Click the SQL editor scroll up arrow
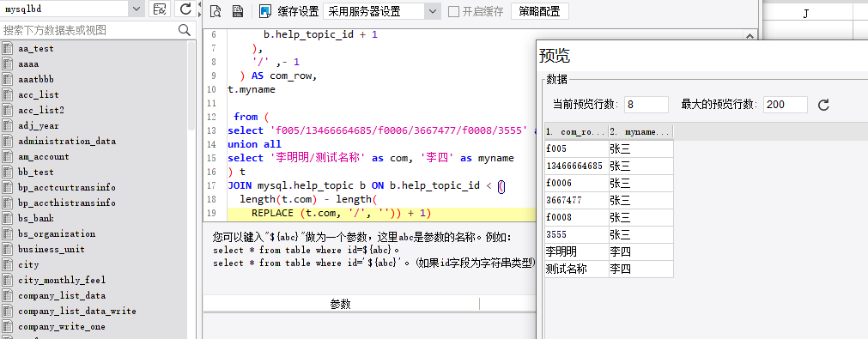This screenshot has height=339, width=868. click(750, 36)
